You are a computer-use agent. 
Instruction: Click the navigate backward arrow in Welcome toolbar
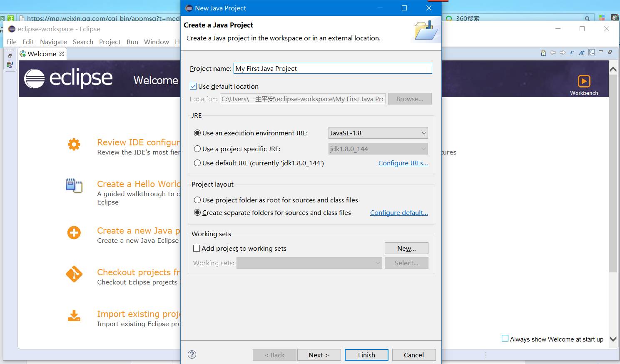click(553, 52)
